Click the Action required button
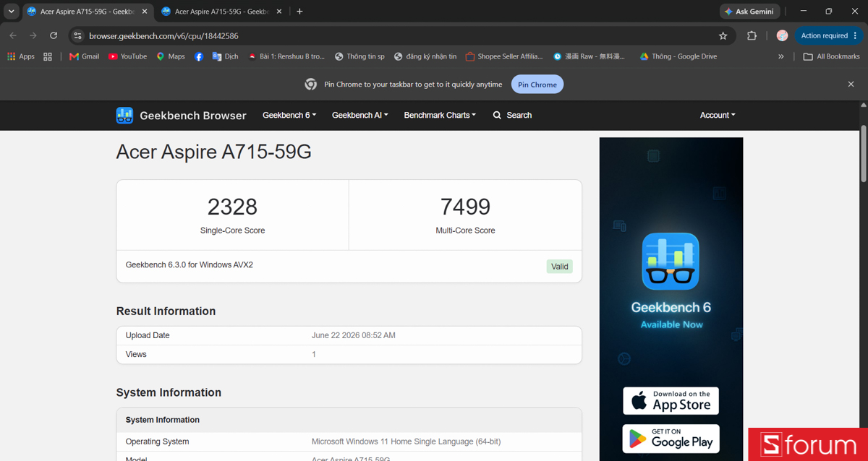868x461 pixels. tap(829, 35)
